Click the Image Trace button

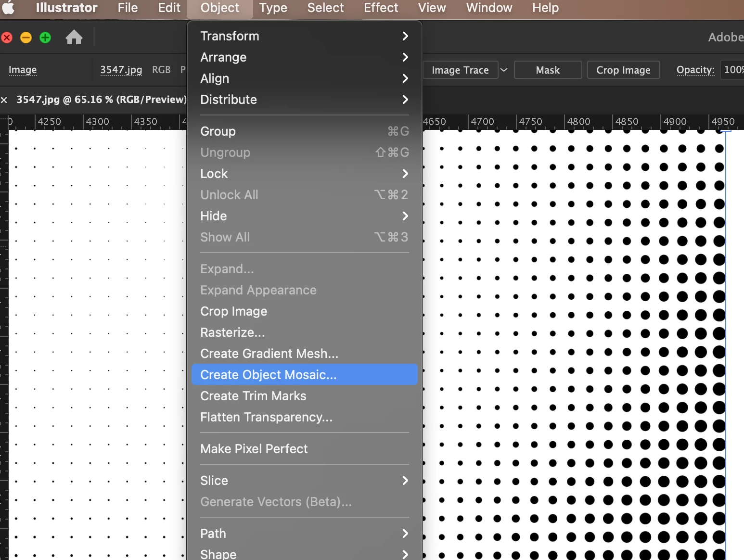460,70
